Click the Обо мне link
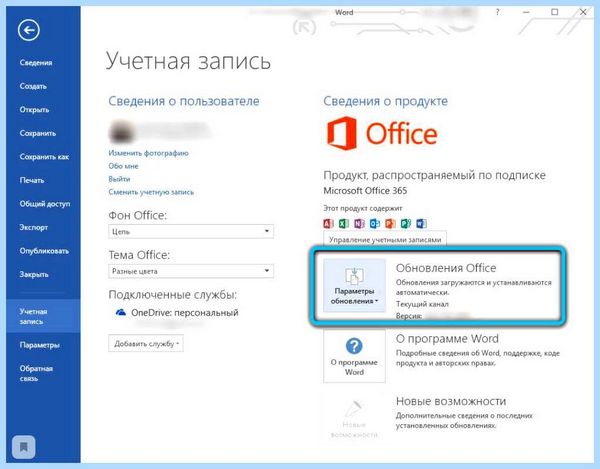The width and height of the screenshot is (600, 469). pyautogui.click(x=123, y=166)
